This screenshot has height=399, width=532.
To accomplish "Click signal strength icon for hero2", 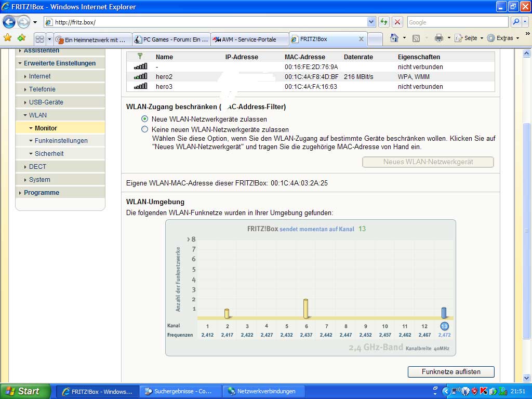I will pos(140,77).
